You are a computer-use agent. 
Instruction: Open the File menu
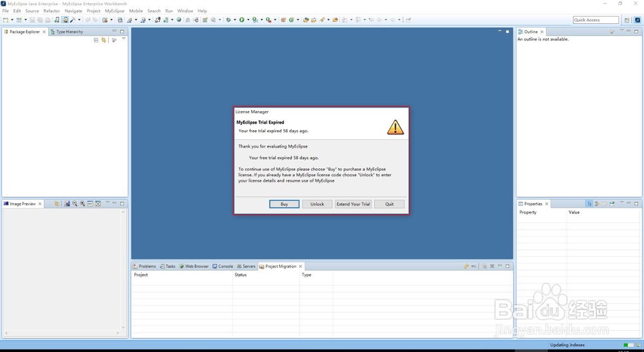5,11
